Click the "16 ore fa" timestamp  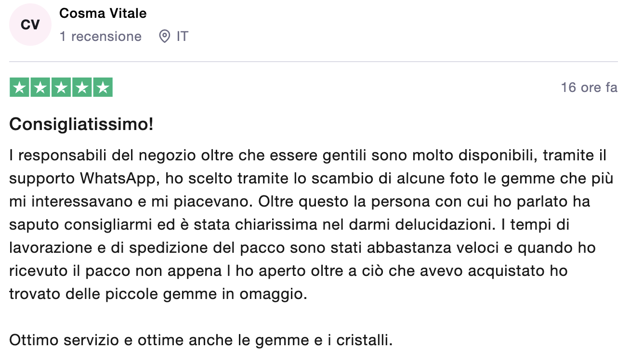[589, 88]
